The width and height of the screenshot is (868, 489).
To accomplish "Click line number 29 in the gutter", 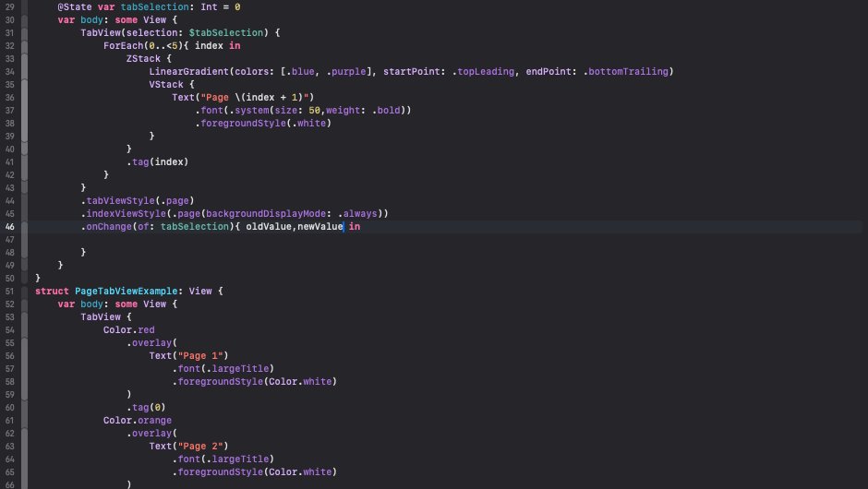I will [9, 7].
